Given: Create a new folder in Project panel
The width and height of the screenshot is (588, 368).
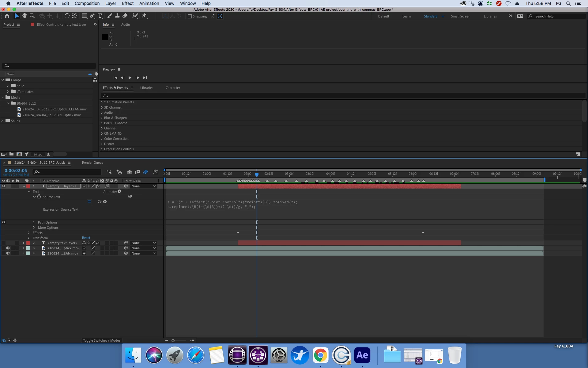Looking at the screenshot, I should tap(11, 154).
